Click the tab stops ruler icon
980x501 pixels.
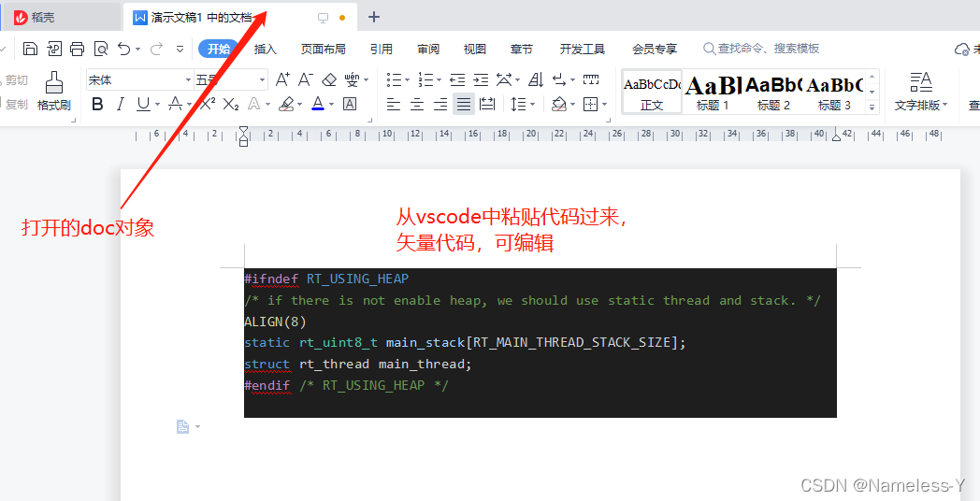591,79
